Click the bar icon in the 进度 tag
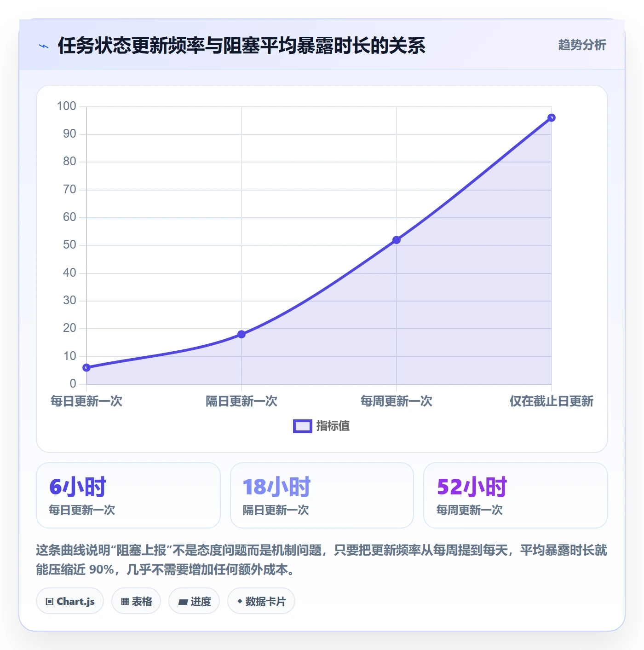Image resolution: width=644 pixels, height=650 pixels. 183,602
